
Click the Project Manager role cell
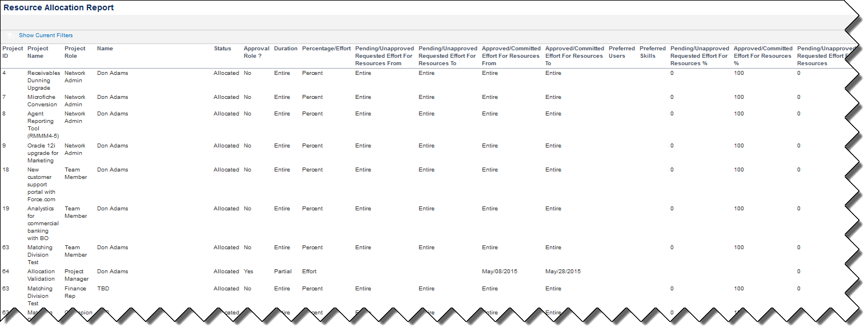[x=75, y=275]
